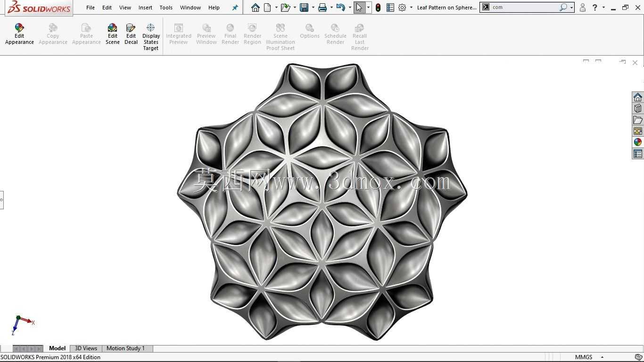Screen dimensions: 644x362
Task: Expand the Select tool dropdown arrow
Action: (368, 8)
